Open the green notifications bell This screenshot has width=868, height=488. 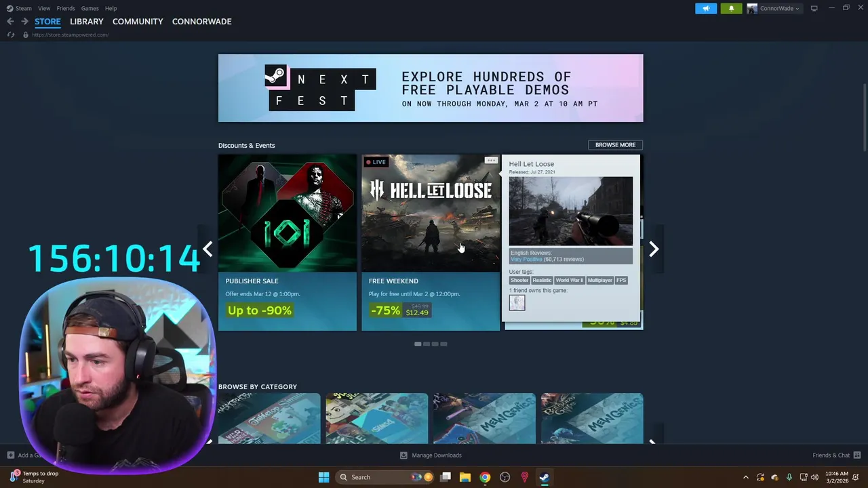click(x=731, y=8)
